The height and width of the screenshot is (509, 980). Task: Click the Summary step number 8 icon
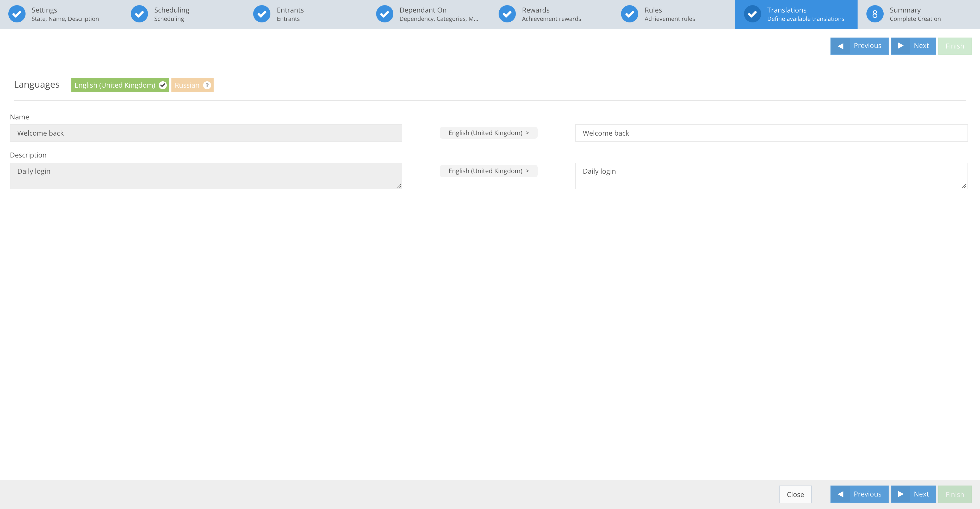pyautogui.click(x=874, y=14)
